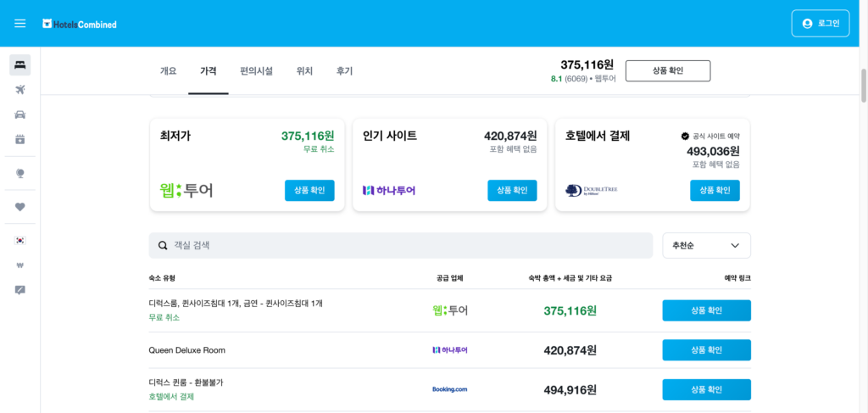Screen dimensions: 868x413
Task: Click 호텔에서 결제 label under 디럭스 퀸룸
Action: point(171,396)
